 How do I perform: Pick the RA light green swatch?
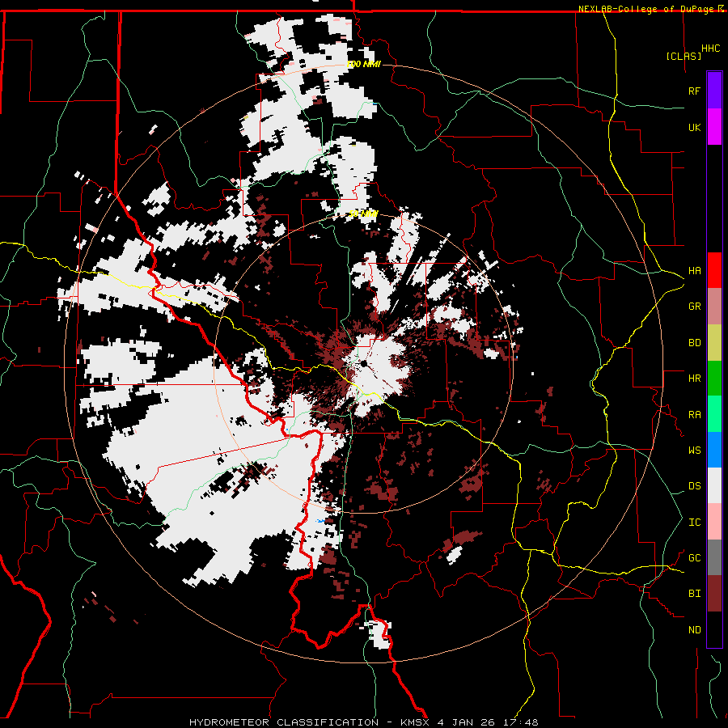pos(714,414)
